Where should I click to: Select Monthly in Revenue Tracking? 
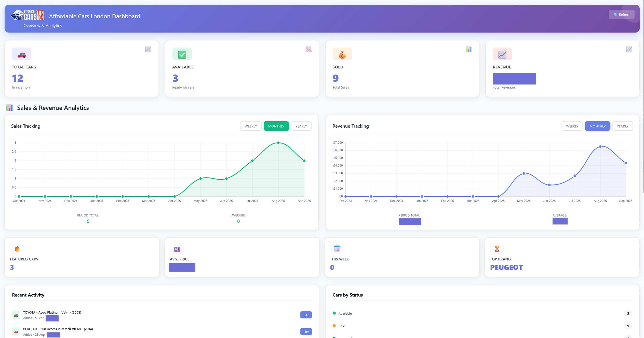coord(597,126)
